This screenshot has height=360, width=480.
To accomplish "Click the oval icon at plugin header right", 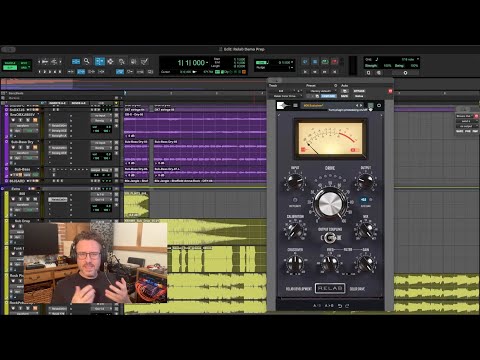I will pyautogui.click(x=379, y=105).
